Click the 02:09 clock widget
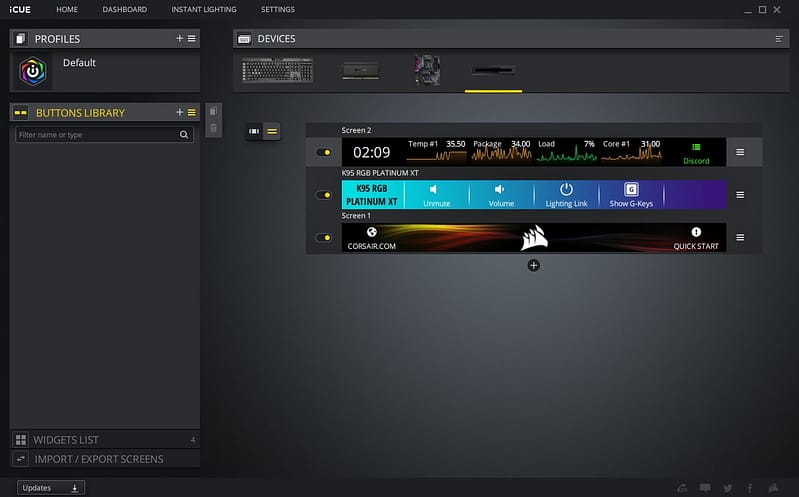Screen dimensions: 799x497 [371, 152]
